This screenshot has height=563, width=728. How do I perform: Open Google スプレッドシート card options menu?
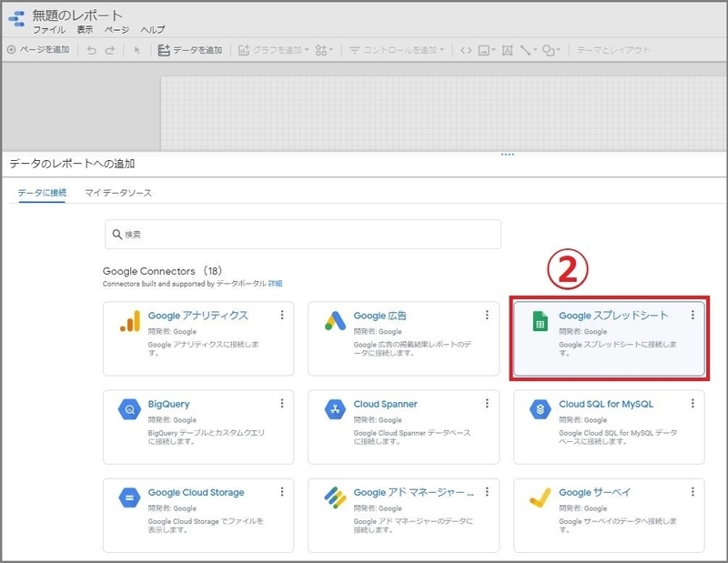(x=693, y=315)
